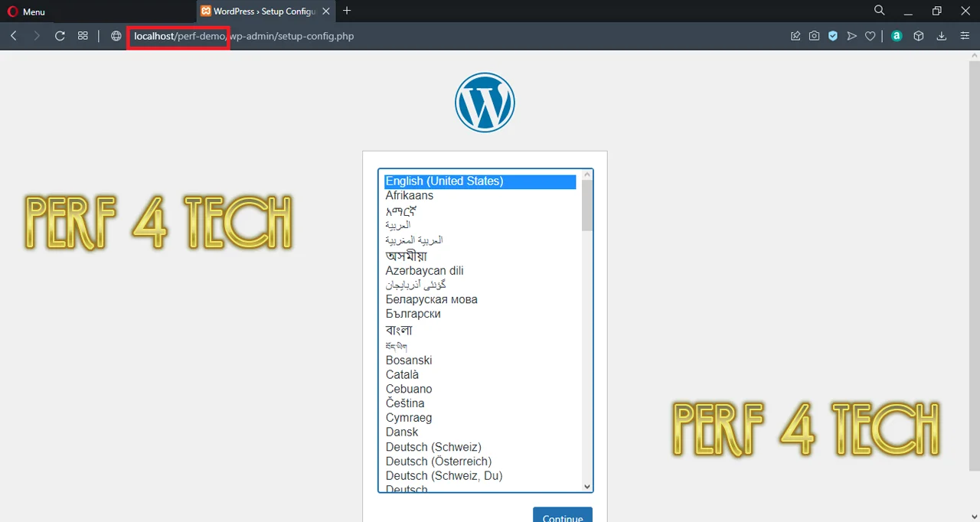The image size is (980, 522).
Task: Open the blue shield privacy protection icon
Action: (x=833, y=36)
